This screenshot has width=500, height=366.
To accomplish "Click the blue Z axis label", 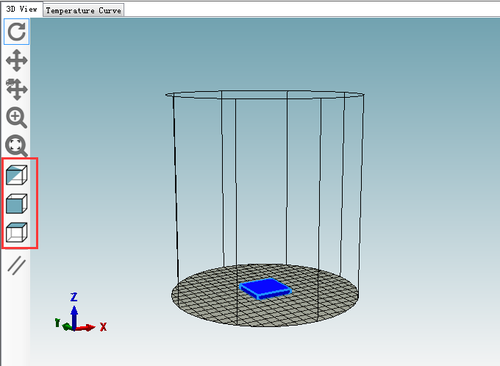I will coord(74,297).
